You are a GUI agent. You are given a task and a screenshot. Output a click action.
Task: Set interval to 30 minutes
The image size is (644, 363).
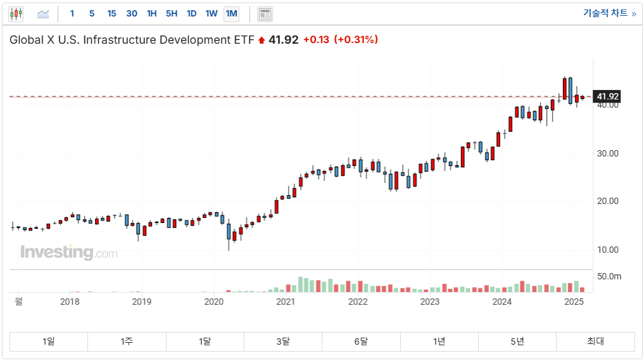pos(132,13)
